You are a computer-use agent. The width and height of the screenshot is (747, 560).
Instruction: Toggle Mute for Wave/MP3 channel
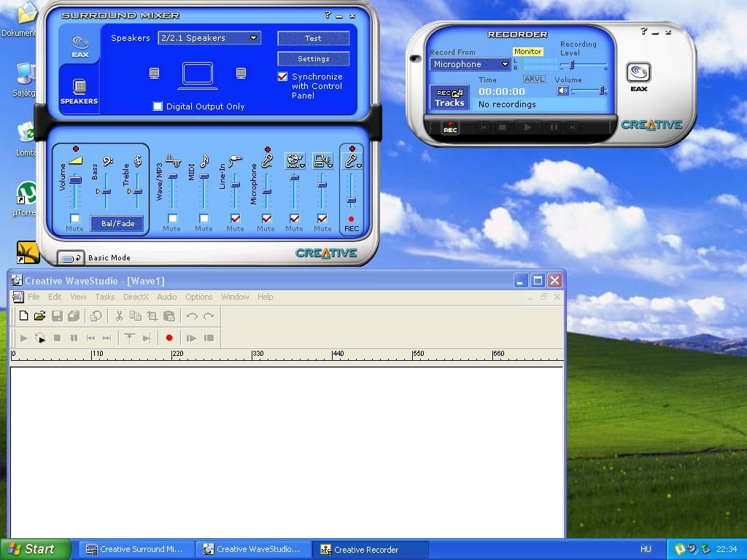[x=172, y=218]
